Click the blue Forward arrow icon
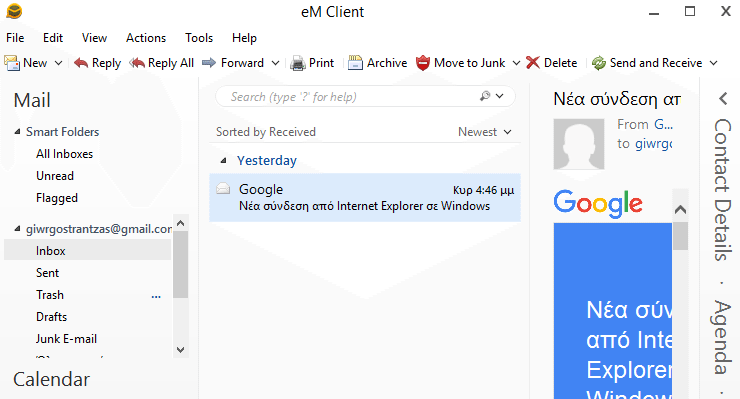The width and height of the screenshot is (740, 399). coord(209,62)
